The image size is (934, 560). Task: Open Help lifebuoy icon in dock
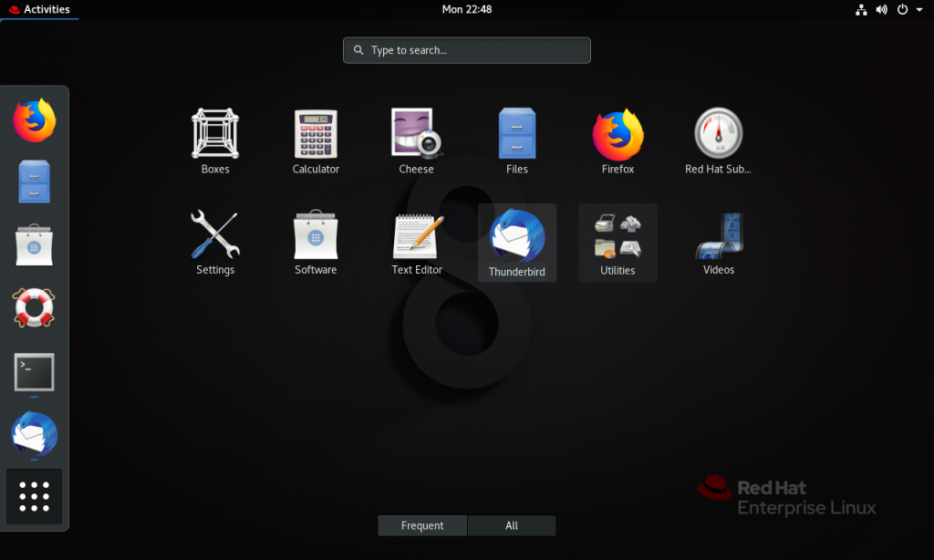click(35, 307)
